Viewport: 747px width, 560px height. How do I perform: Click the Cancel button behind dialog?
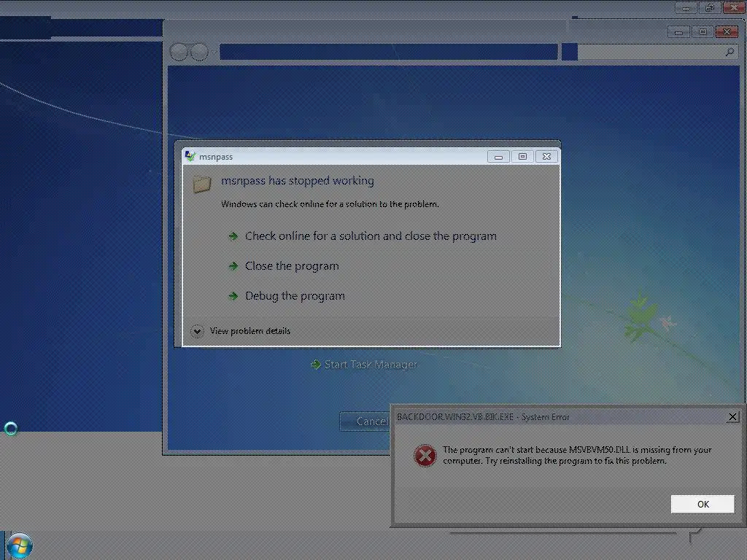[365, 421]
